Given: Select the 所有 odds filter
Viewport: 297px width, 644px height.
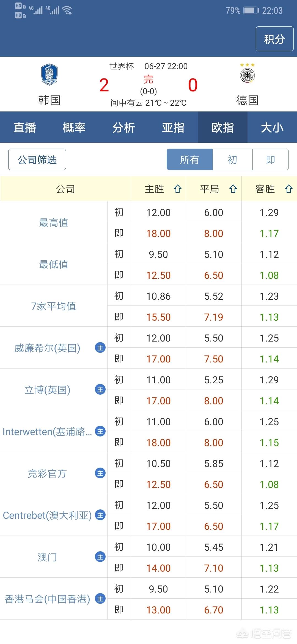Looking at the screenshot, I should (x=189, y=160).
